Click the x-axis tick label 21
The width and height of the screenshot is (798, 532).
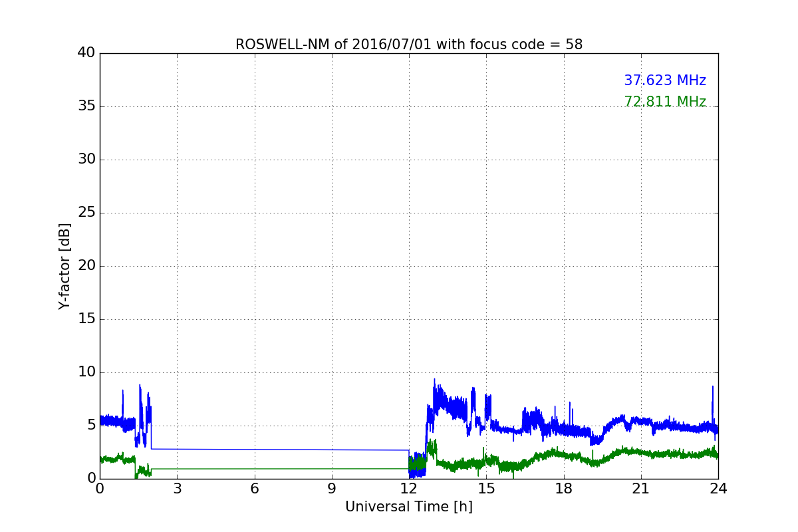pos(641,489)
